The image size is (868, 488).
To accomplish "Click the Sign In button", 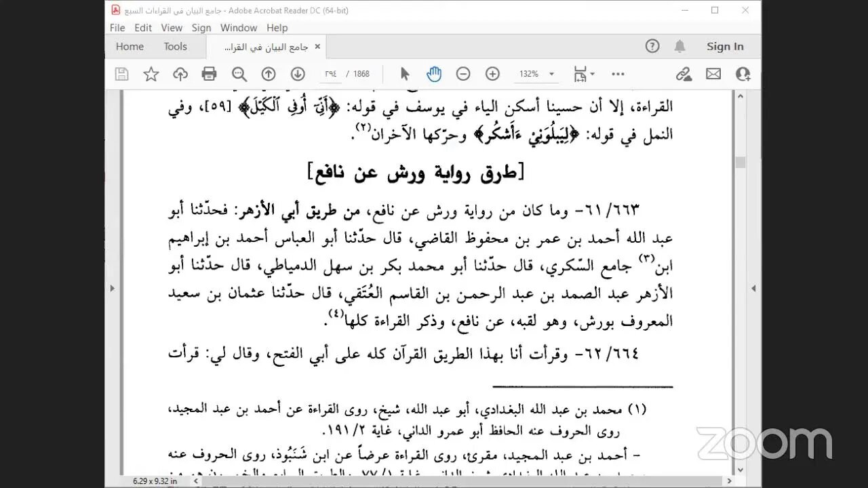I will point(725,46).
